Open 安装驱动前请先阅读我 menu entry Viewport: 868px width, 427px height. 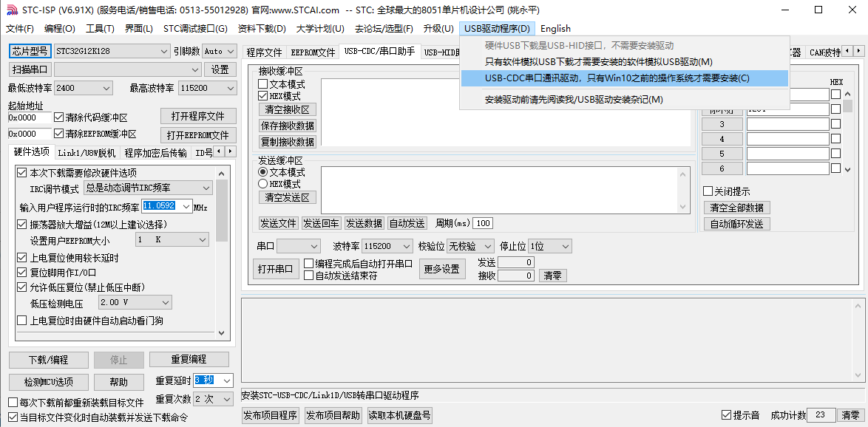(x=625, y=100)
